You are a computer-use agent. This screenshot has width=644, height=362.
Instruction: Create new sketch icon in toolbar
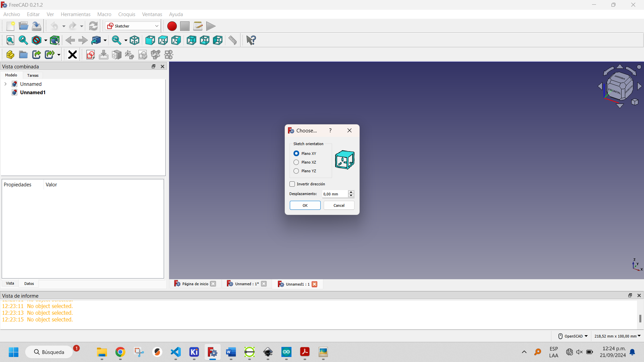(x=91, y=55)
